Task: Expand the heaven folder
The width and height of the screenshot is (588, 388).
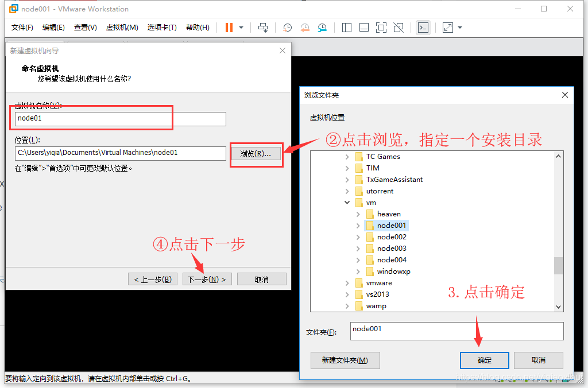Action: tap(358, 214)
